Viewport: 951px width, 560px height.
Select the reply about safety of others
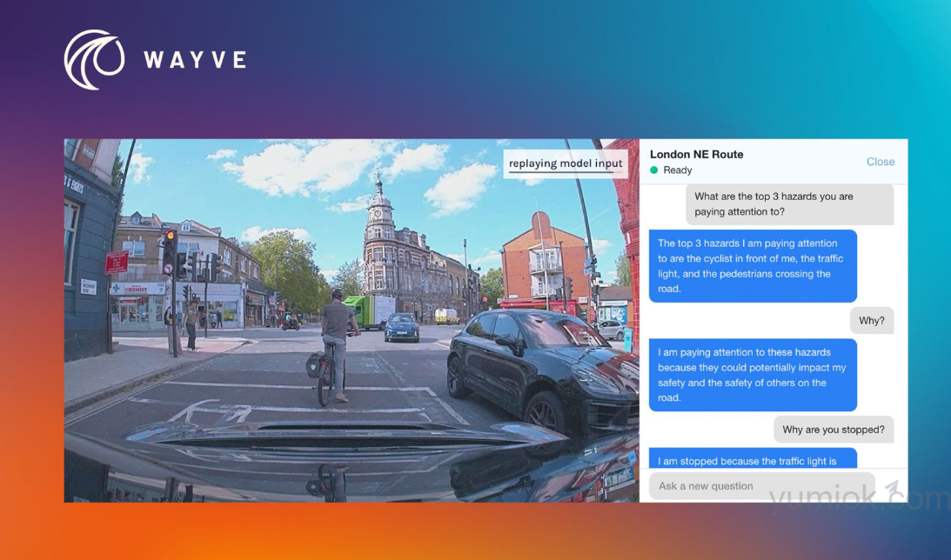pyautogui.click(x=752, y=375)
